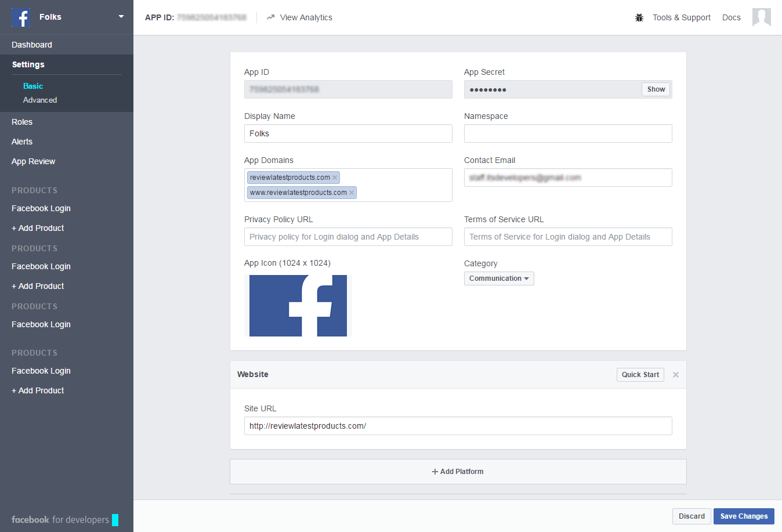The image size is (782, 532).
Task: Open View Analytics
Action: [x=299, y=17]
